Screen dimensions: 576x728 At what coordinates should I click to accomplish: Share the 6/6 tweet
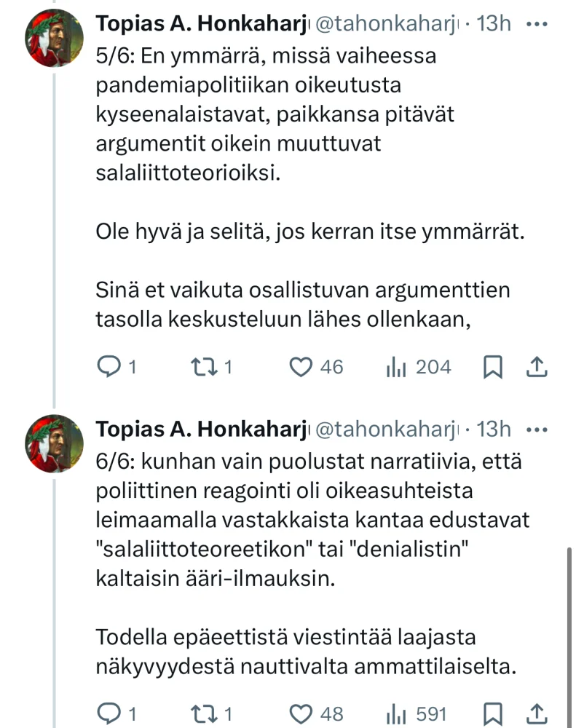click(x=537, y=713)
